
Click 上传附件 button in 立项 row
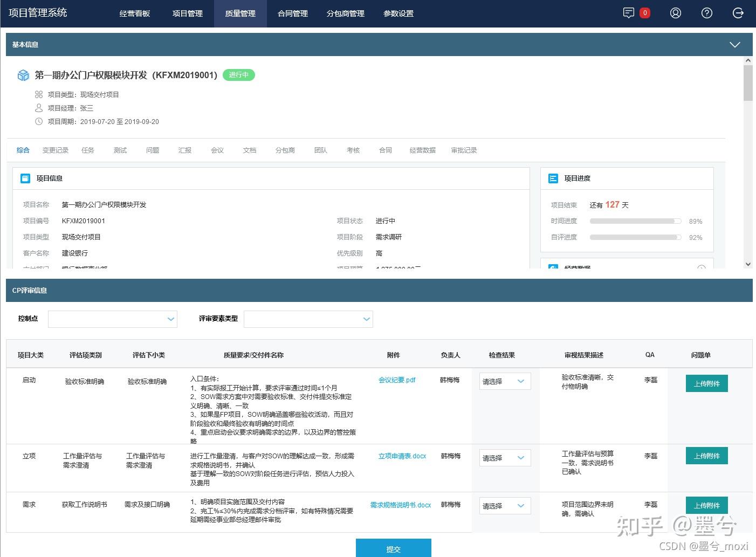coord(707,456)
